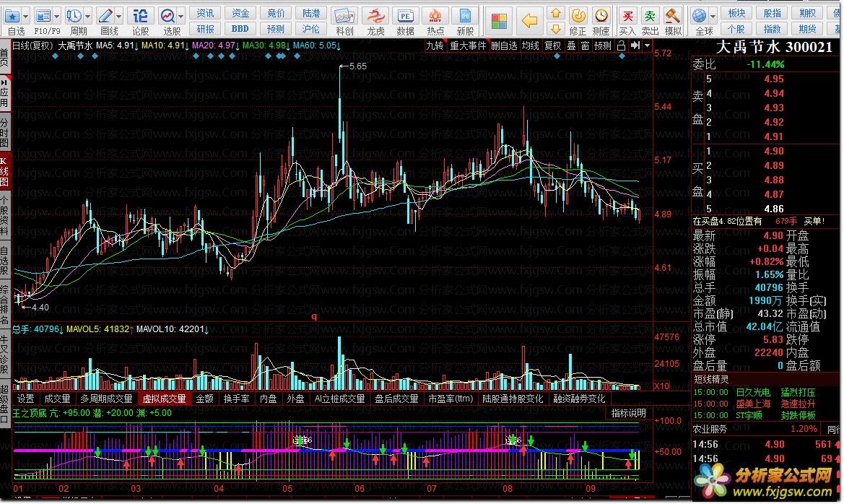This screenshot has width=844, height=504.
Task: Toggle 复权 price adjustment
Action: (553, 45)
